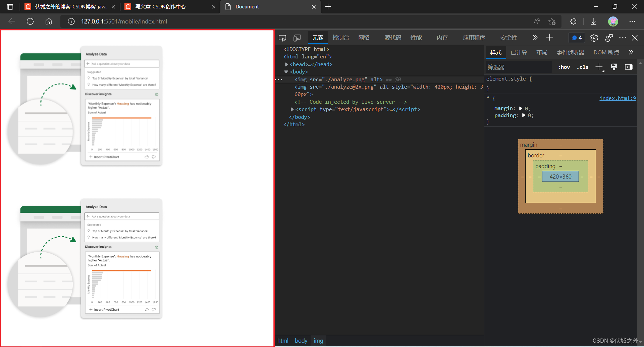Select body in the breadcrumb bar

click(301, 340)
